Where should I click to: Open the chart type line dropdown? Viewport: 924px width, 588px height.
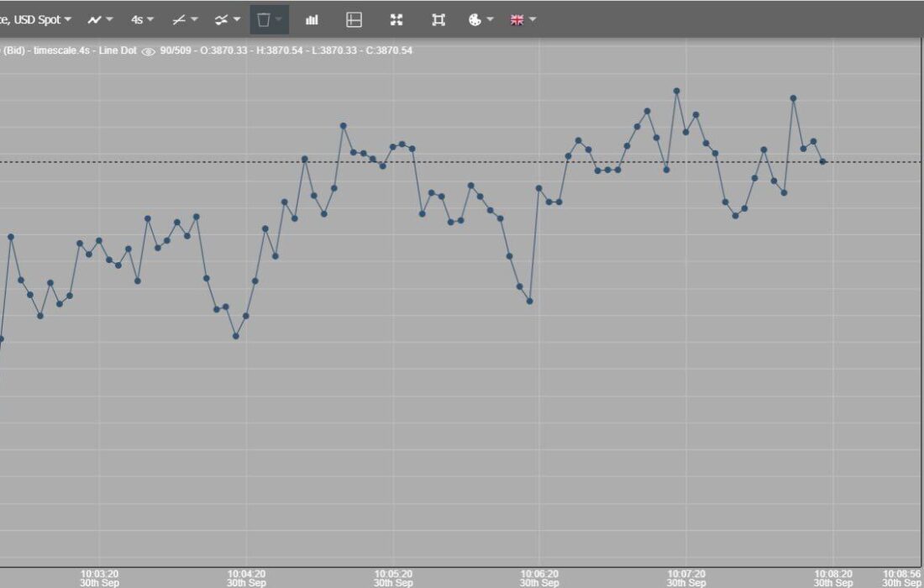pos(100,19)
